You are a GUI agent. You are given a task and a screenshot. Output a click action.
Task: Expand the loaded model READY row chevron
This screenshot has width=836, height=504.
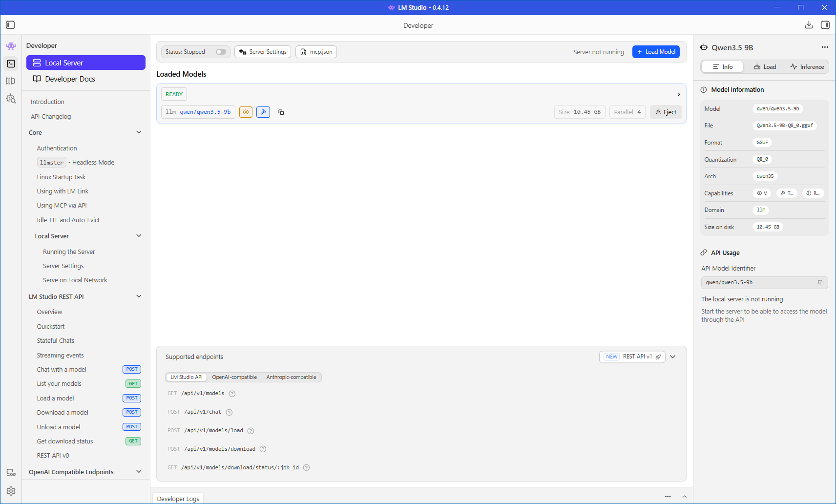679,94
